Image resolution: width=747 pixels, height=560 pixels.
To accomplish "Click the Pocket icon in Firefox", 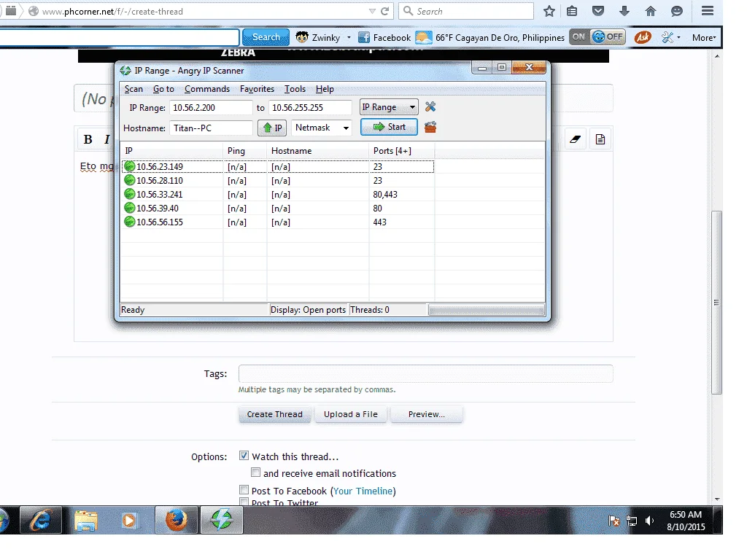I will 598,10.
